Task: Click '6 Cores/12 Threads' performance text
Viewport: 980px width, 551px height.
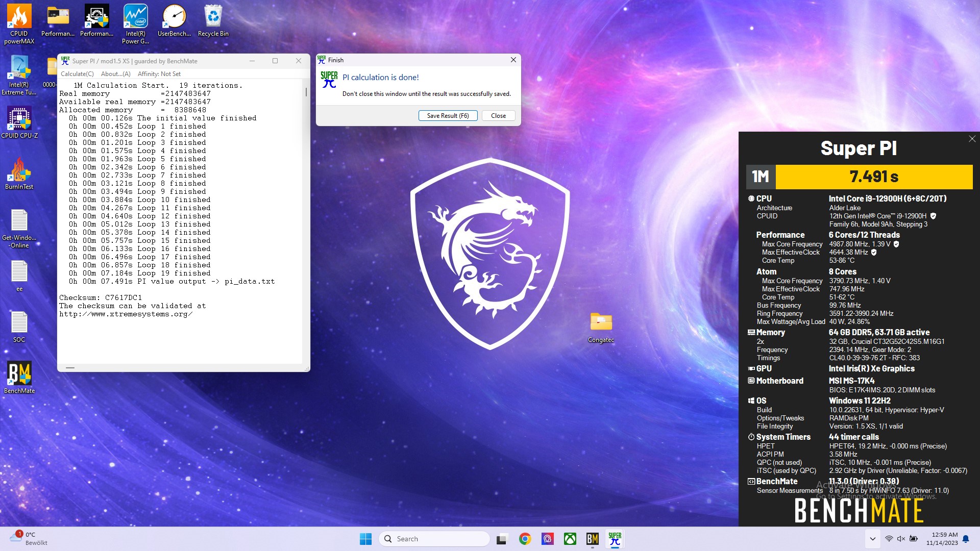Action: 864,235
